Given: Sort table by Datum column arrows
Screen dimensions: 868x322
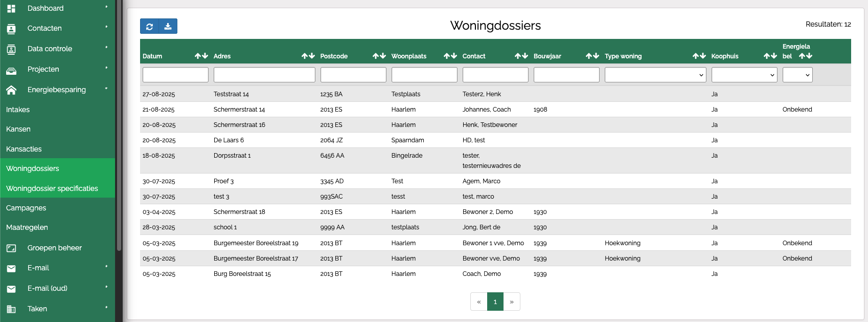Looking at the screenshot, I should pos(201,56).
